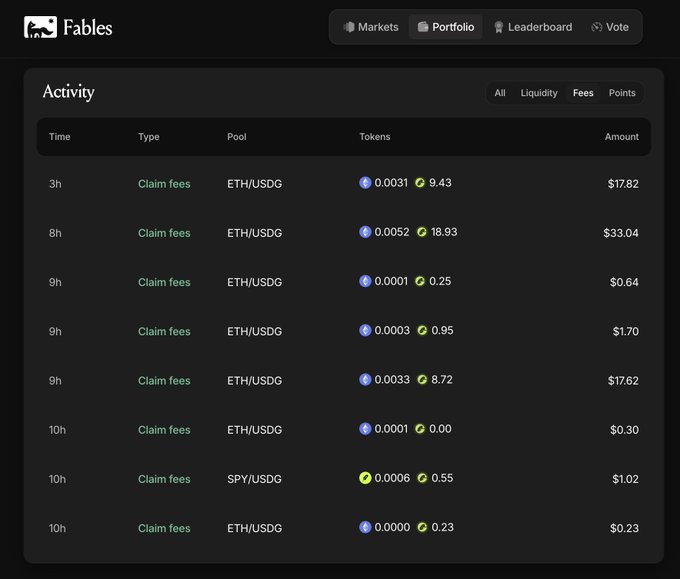Click the ETH icon beside 0.0052
This screenshot has width=680, height=579.
point(365,232)
